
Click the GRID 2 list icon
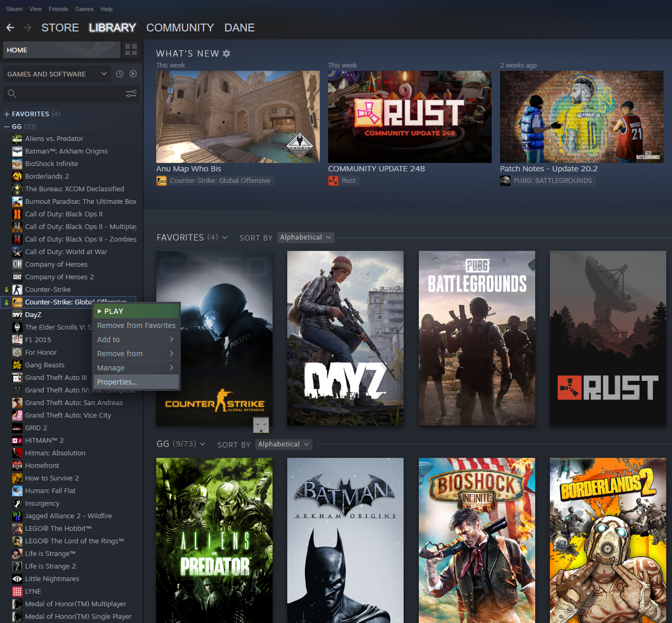coord(17,428)
